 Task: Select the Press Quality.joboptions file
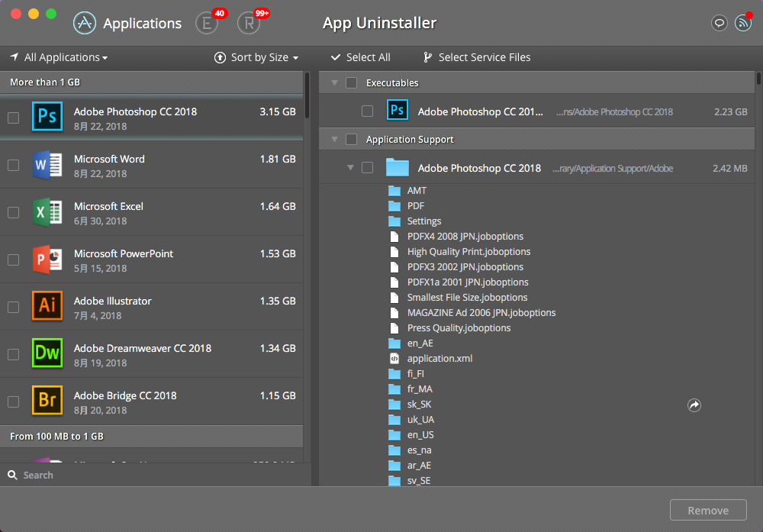coord(459,328)
